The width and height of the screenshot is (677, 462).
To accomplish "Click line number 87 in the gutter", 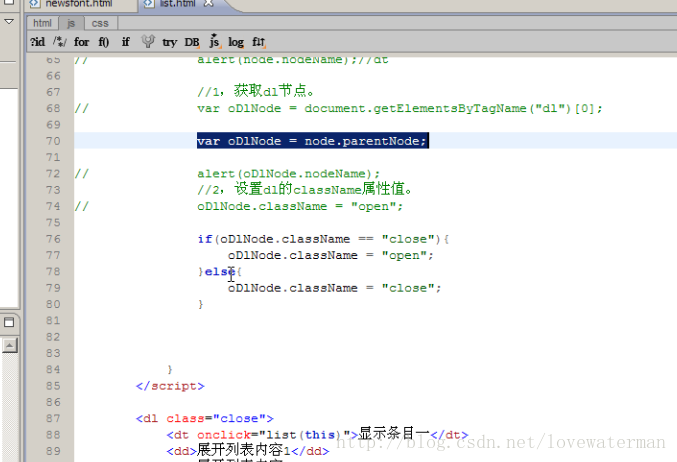I will pos(53,418).
